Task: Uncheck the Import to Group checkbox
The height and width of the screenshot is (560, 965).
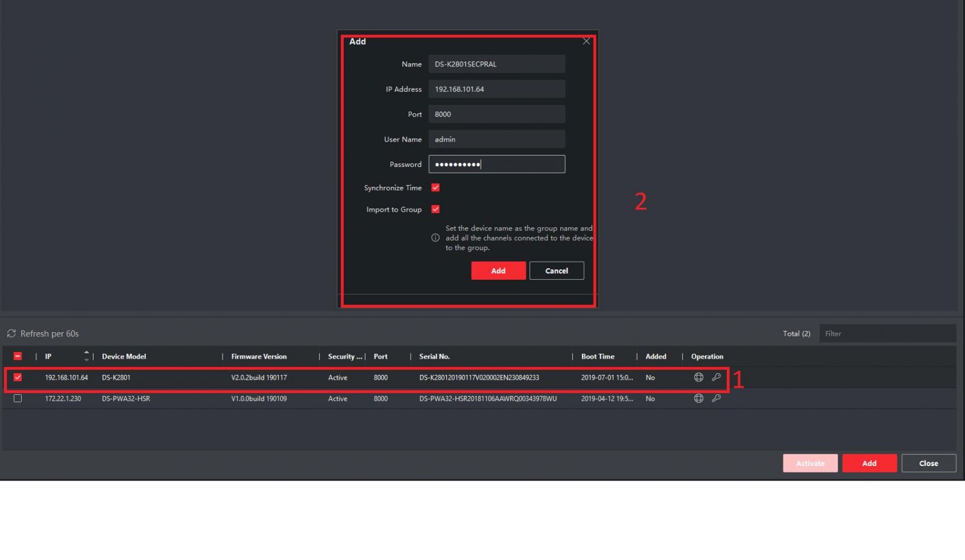Action: click(435, 210)
